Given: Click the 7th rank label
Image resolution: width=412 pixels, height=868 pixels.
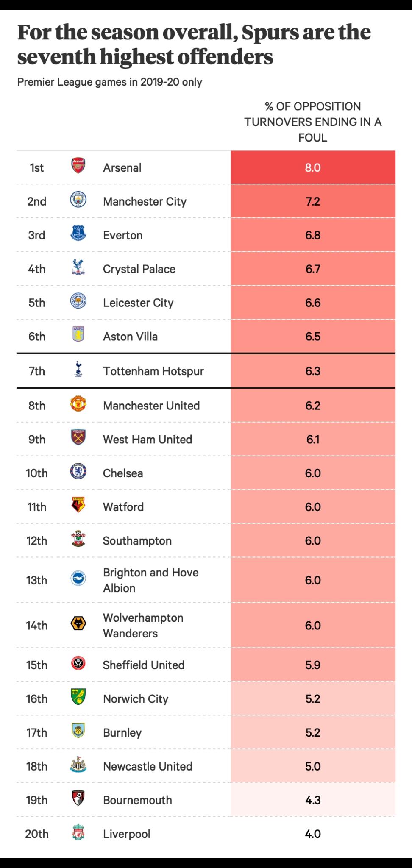Looking at the screenshot, I should coord(37,371).
